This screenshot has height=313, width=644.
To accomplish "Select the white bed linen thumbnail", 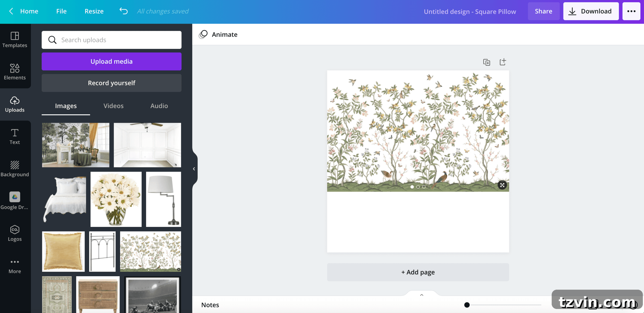I will click(64, 199).
